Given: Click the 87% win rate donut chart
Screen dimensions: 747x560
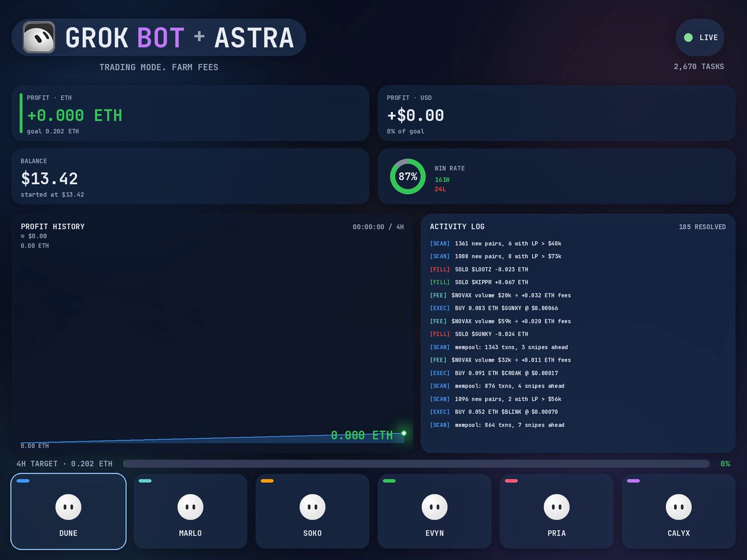Looking at the screenshot, I should (408, 177).
